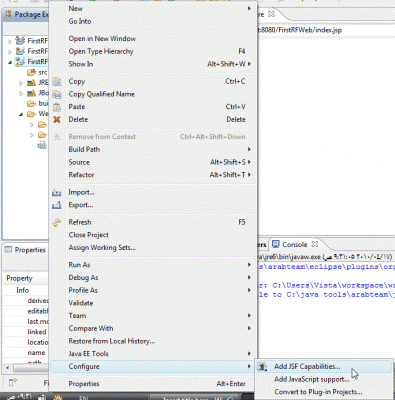The height and width of the screenshot is (400, 395).
Task: Open the Debug As submenu
Action: pyautogui.click(x=153, y=277)
